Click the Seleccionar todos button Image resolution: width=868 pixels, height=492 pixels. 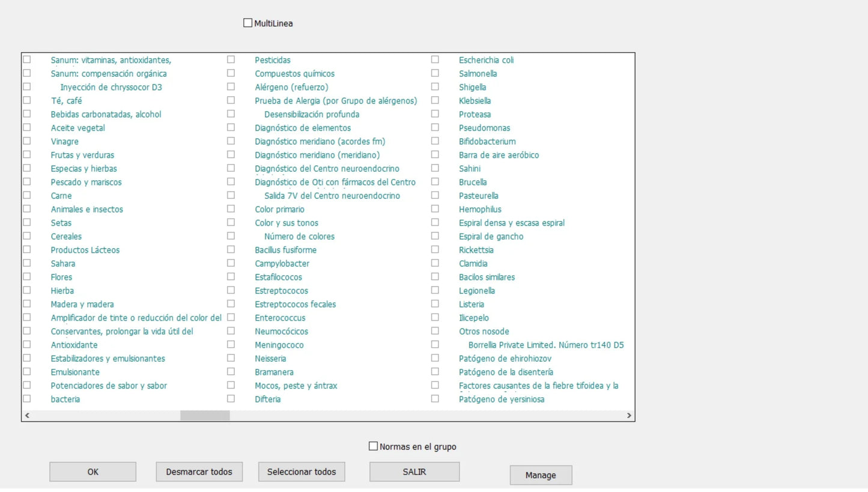pos(302,472)
